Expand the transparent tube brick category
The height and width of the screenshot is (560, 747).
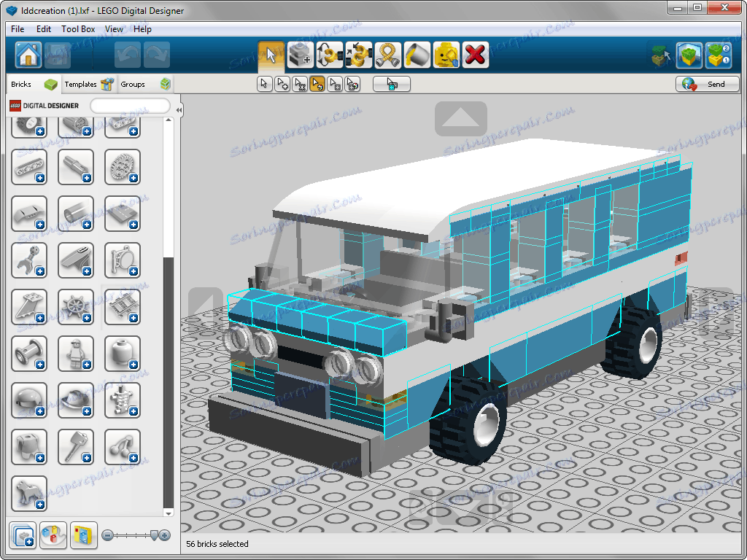coord(76,214)
